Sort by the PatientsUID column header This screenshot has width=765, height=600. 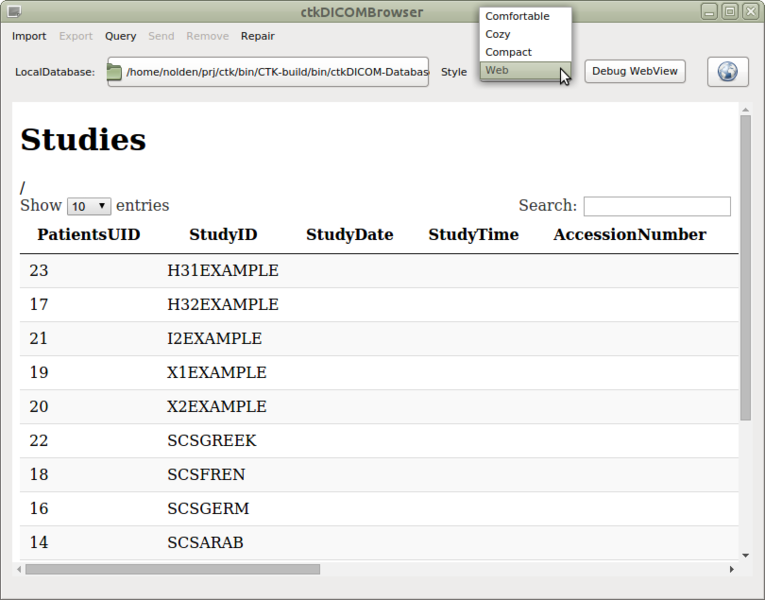[x=88, y=235]
